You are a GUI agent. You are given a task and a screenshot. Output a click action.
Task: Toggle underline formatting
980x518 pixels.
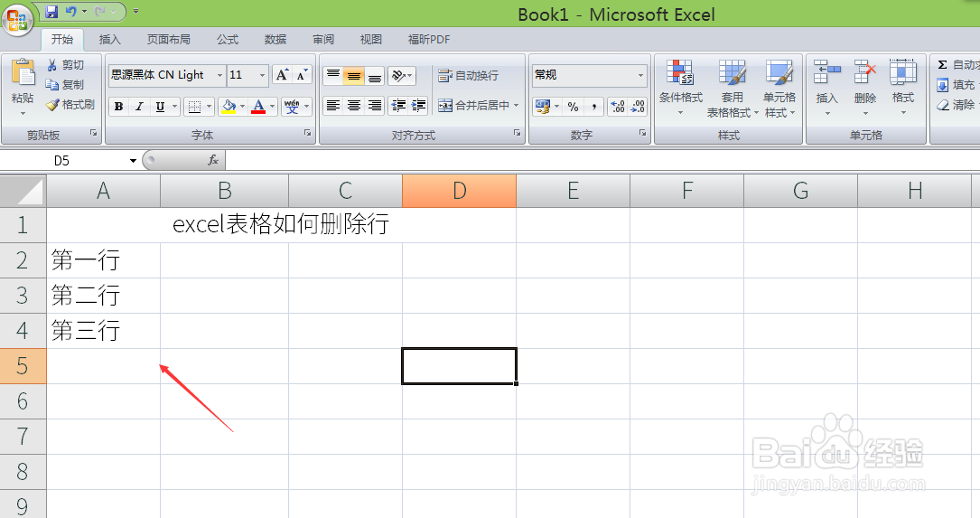coord(160,107)
